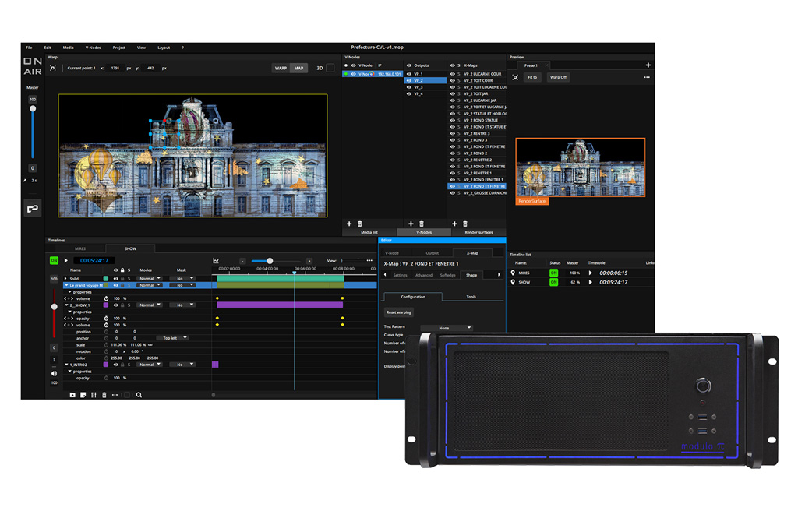Play the MIRES timeline from Timeline list

(x=590, y=273)
